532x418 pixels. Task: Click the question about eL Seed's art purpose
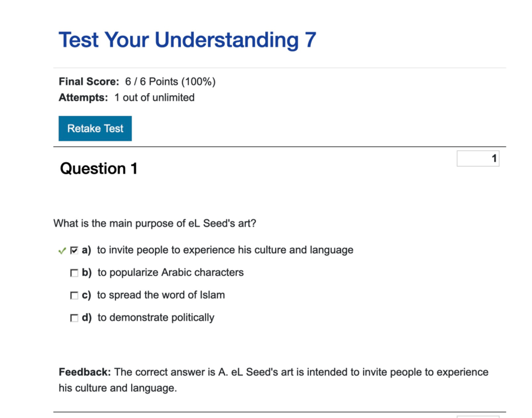click(x=154, y=223)
